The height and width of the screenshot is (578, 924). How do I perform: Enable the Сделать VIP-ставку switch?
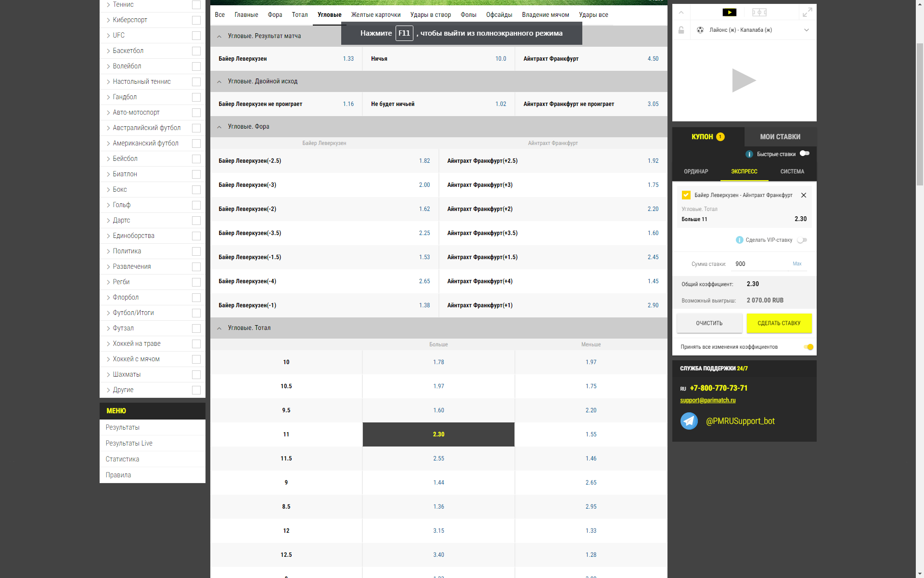click(802, 240)
